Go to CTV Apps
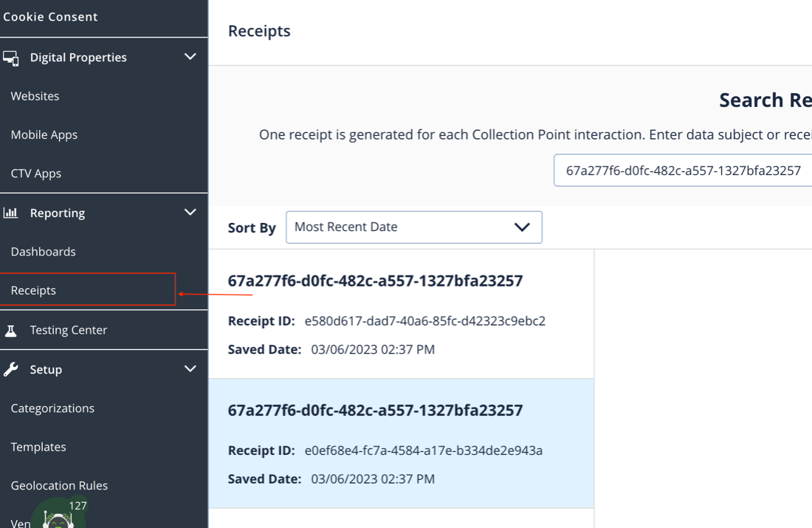The width and height of the screenshot is (812, 528). pos(37,173)
